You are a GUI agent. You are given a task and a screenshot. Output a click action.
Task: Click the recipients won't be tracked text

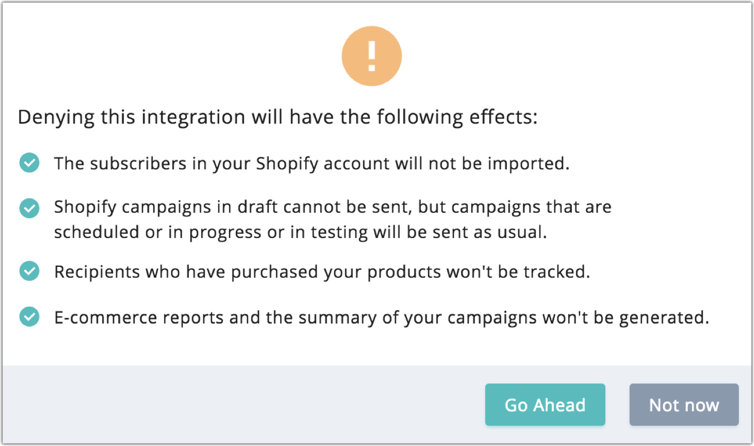(315, 272)
